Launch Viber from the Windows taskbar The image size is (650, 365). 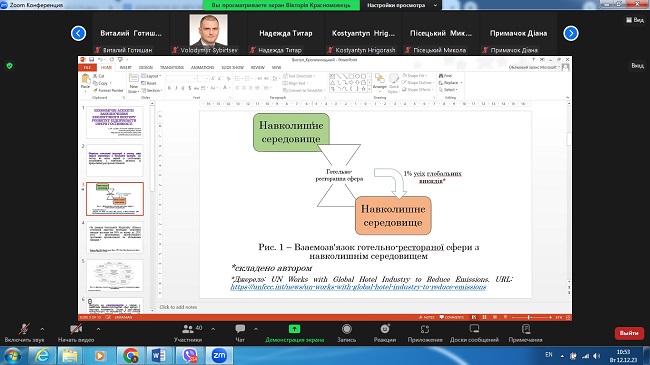click(189, 355)
